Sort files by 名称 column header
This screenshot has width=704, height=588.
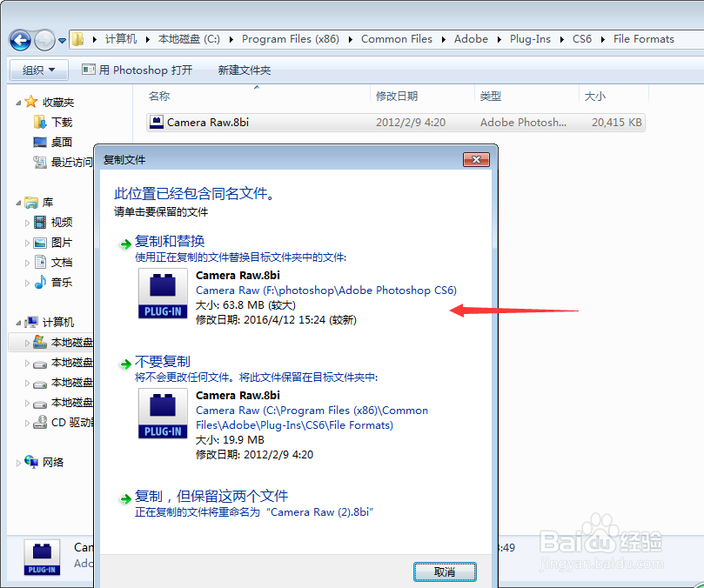tap(159, 96)
